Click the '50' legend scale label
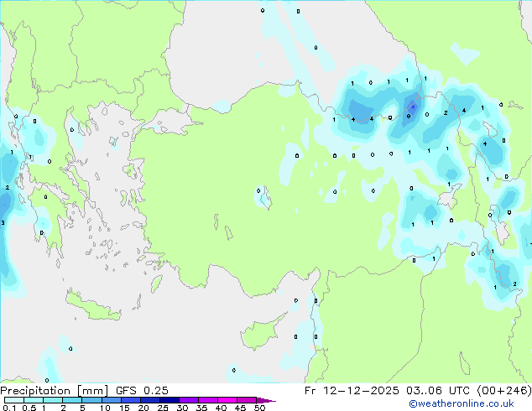The width and height of the screenshot is (532, 411). point(259,408)
